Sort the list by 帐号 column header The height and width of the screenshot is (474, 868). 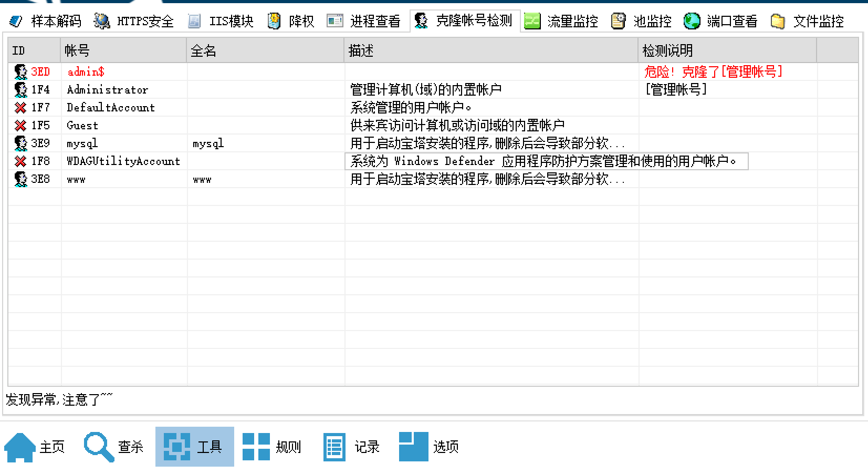[123, 50]
